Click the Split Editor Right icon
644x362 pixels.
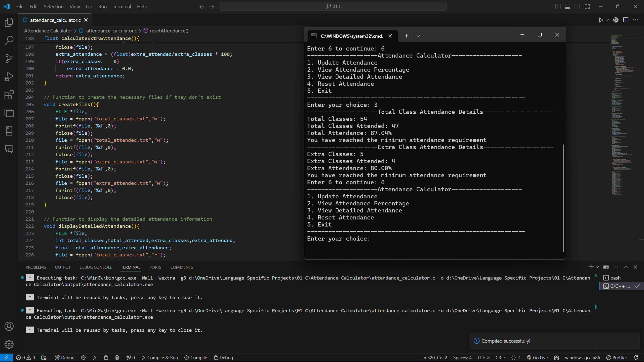tap(626, 20)
